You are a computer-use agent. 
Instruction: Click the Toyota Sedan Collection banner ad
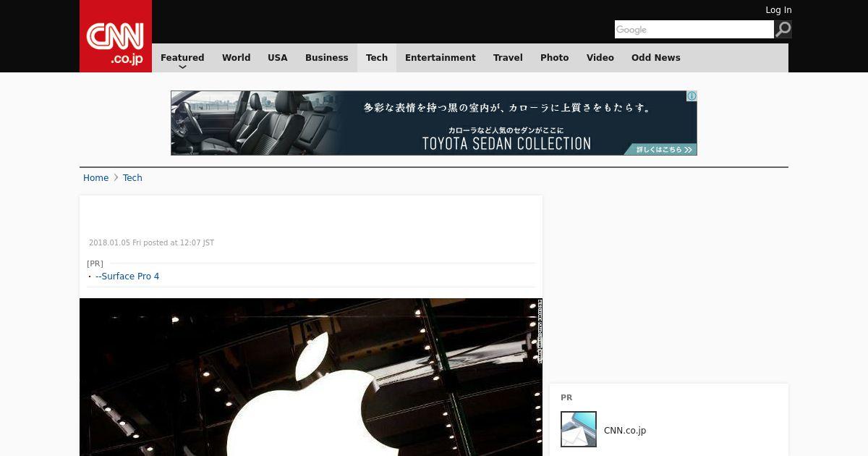click(434, 123)
